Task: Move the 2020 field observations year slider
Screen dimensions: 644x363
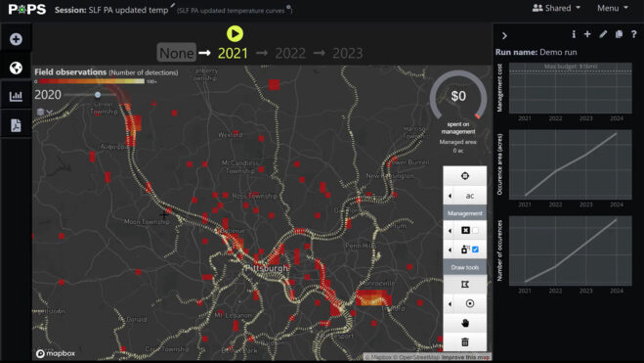Action: [98, 95]
